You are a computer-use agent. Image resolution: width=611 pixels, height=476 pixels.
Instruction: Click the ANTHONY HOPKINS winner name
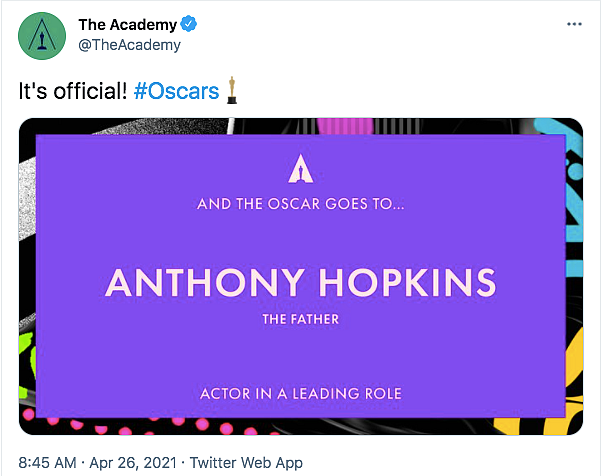[x=300, y=282]
